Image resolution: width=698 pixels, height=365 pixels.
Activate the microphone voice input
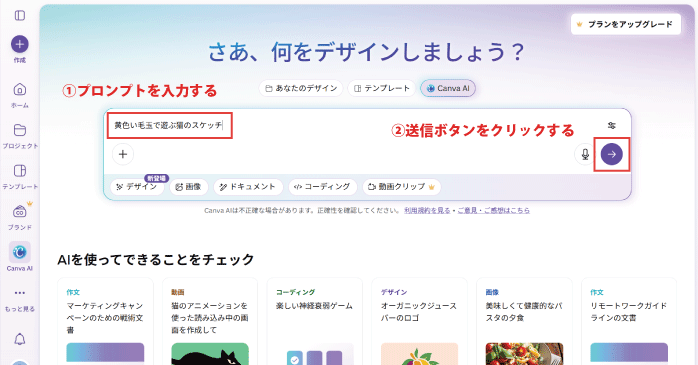tap(585, 154)
